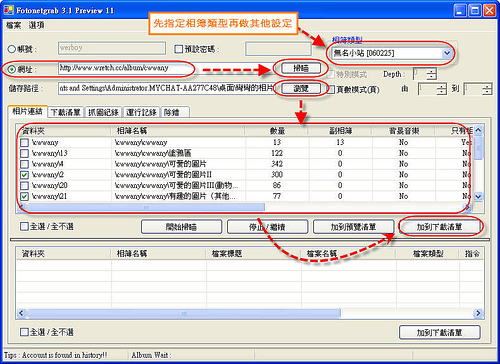This screenshot has height=364, width=500.
Task: Click the 相簿名稱 column header in upper list
Action: pyautogui.click(x=178, y=131)
